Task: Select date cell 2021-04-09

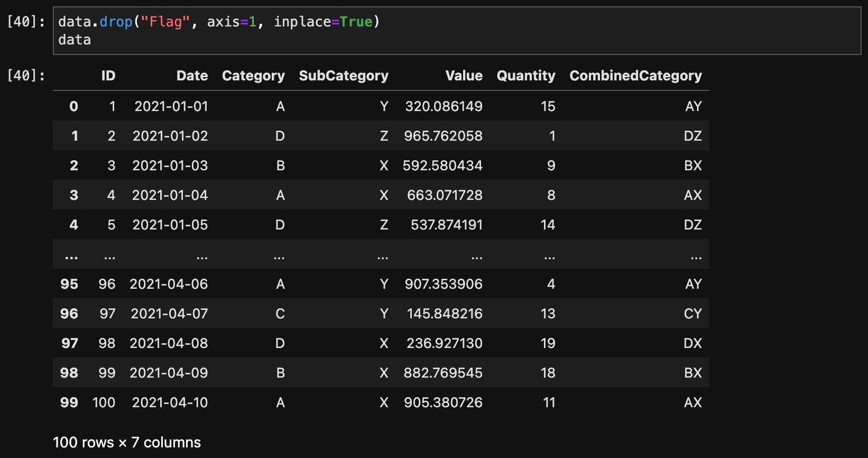Action: tap(169, 373)
